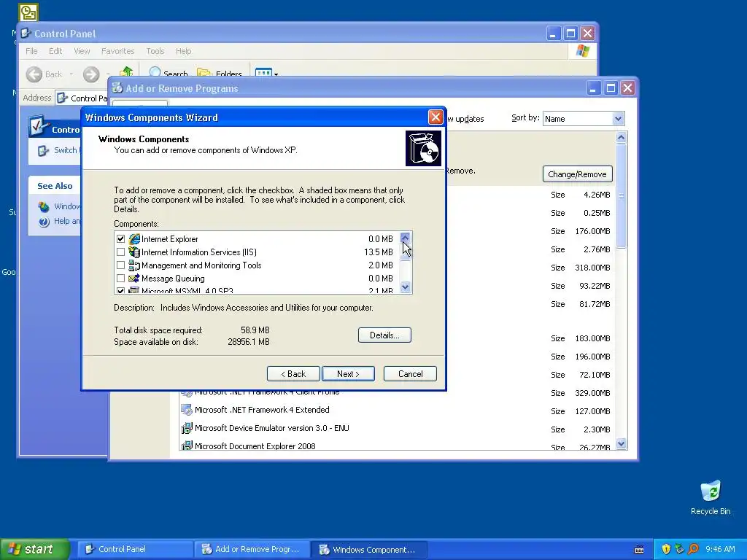This screenshot has width=747, height=560.
Task: Click the .NET Framework 4 Extended program icon
Action: click(x=187, y=410)
